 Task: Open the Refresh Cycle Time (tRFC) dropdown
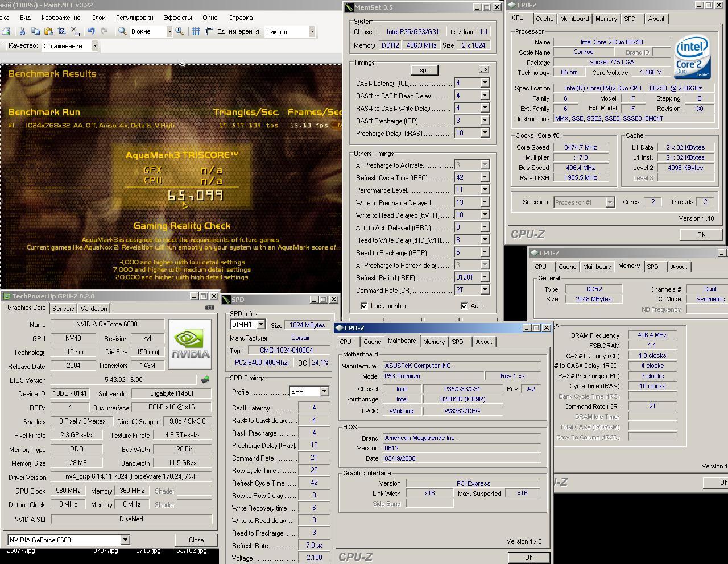pyautogui.click(x=485, y=177)
